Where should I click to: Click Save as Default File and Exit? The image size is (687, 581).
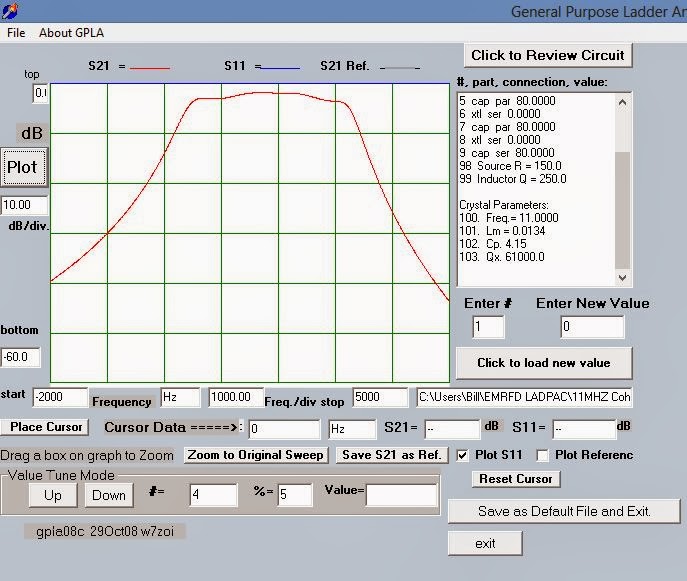pos(564,511)
